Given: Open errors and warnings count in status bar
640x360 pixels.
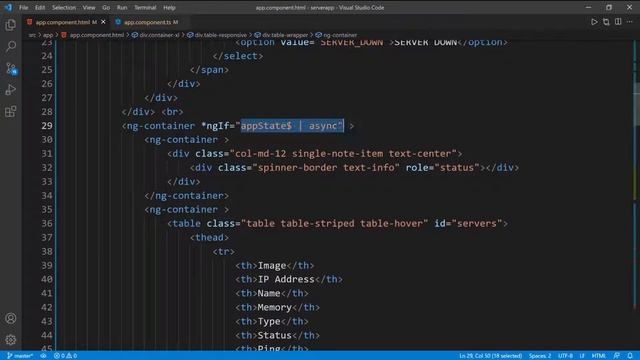Looking at the screenshot, I should pyautogui.click(x=65, y=356).
